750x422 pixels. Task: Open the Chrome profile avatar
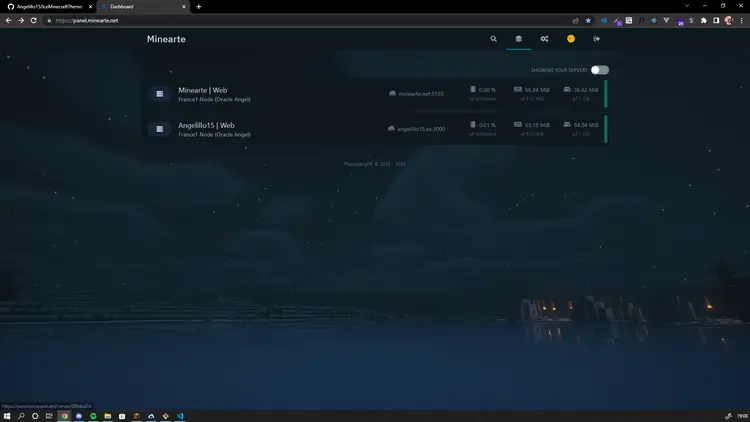point(728,21)
